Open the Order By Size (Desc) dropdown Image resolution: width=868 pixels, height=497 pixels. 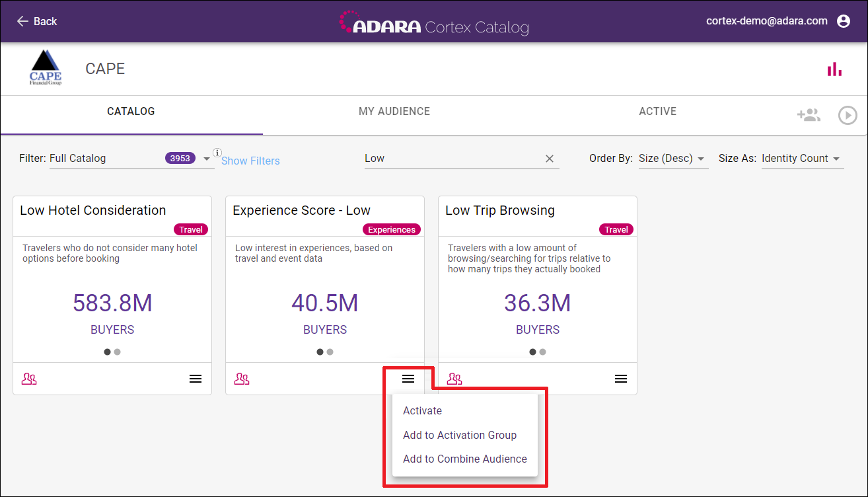click(x=673, y=159)
